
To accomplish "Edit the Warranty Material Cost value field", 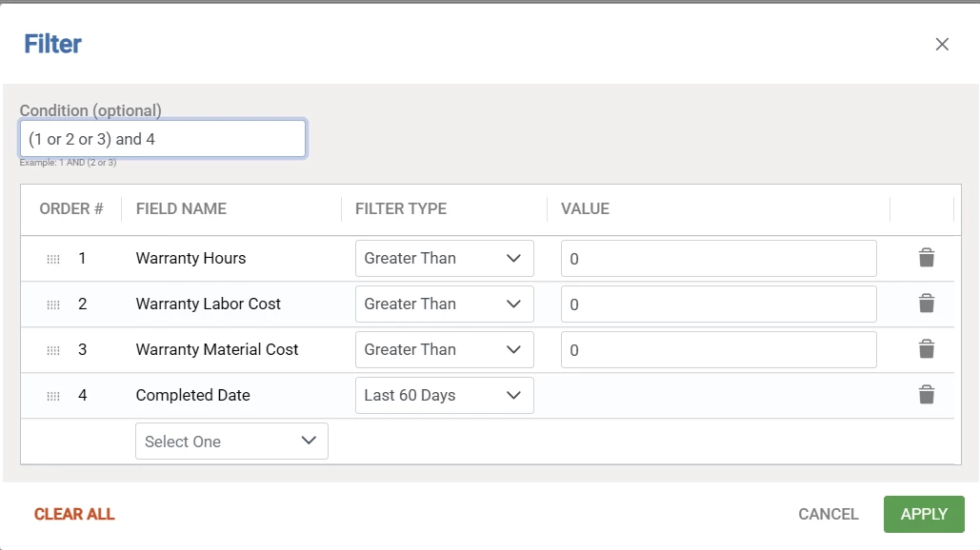I will point(718,350).
